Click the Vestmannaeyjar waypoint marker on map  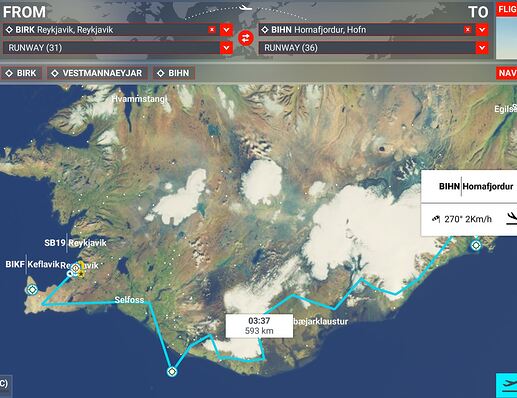[x=172, y=371]
